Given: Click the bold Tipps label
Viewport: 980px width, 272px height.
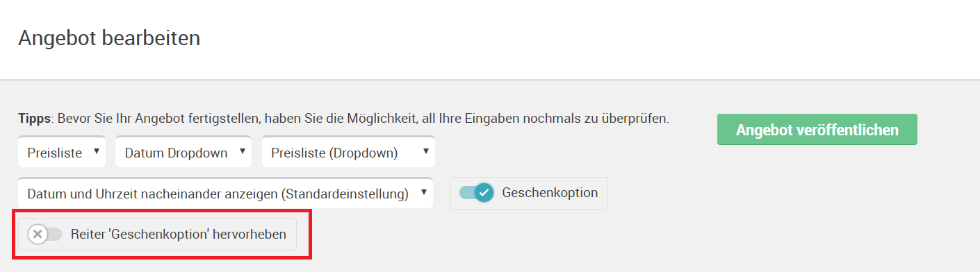Looking at the screenshot, I should 35,119.
